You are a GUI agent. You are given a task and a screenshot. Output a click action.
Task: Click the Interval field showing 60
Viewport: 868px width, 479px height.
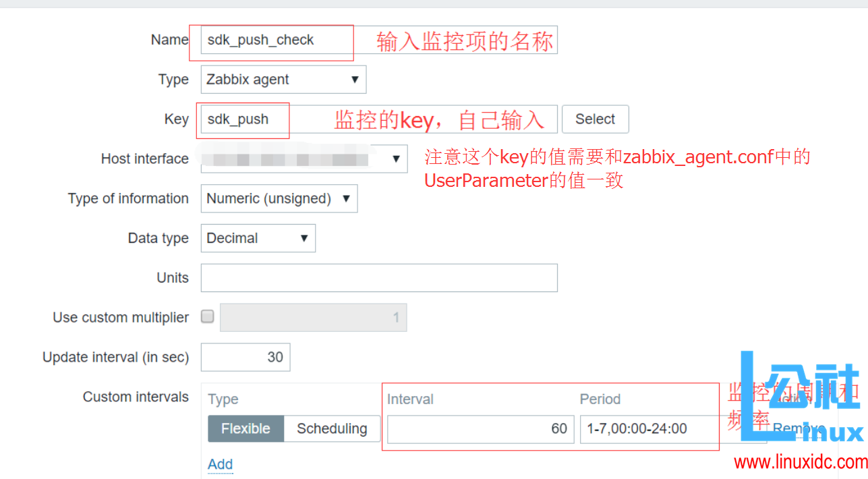pyautogui.click(x=480, y=429)
